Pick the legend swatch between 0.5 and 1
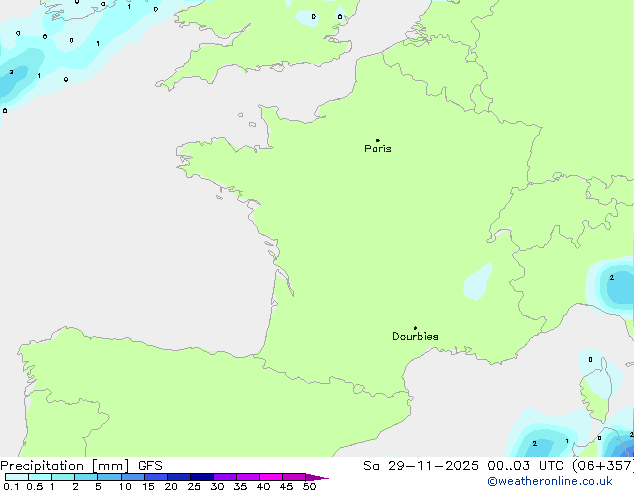 pos(40,477)
